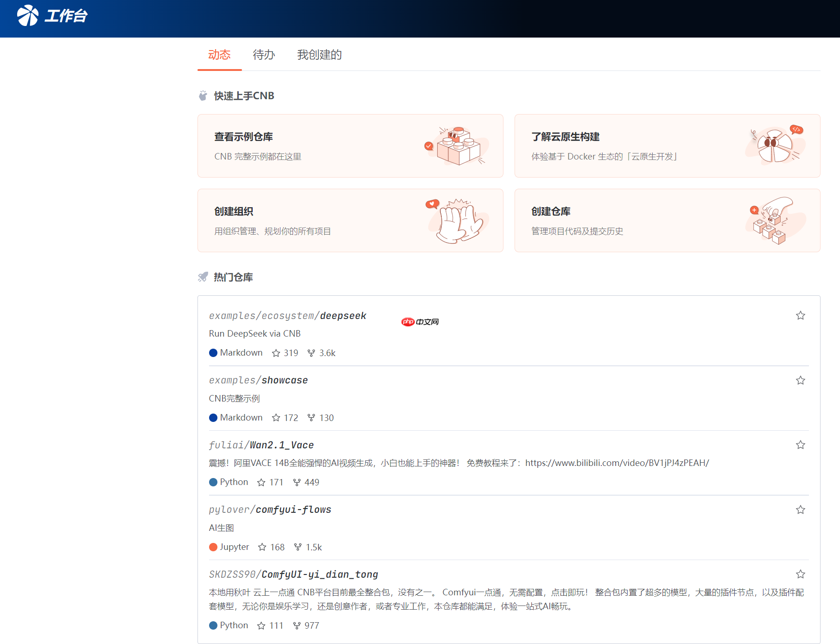The height and width of the screenshot is (644, 840).
Task: Open the 查看示例仓库 card
Action: pos(350,146)
